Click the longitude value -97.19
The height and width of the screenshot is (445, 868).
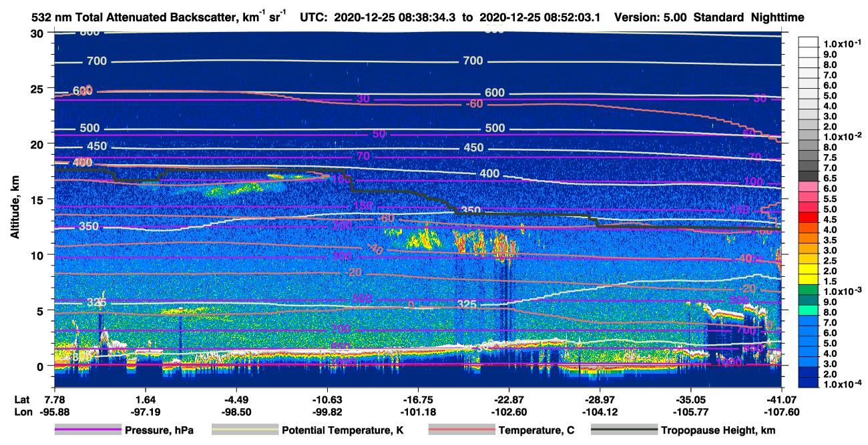pos(146,412)
